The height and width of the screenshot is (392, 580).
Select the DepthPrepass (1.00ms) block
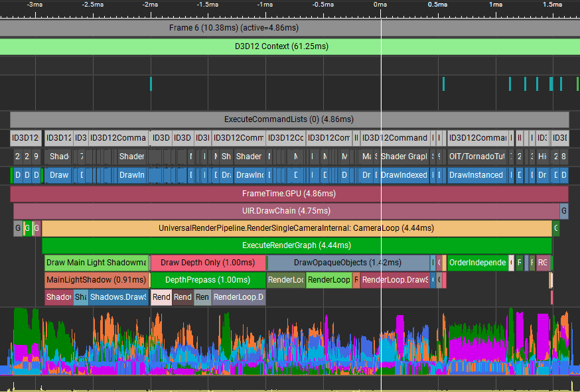208,280
